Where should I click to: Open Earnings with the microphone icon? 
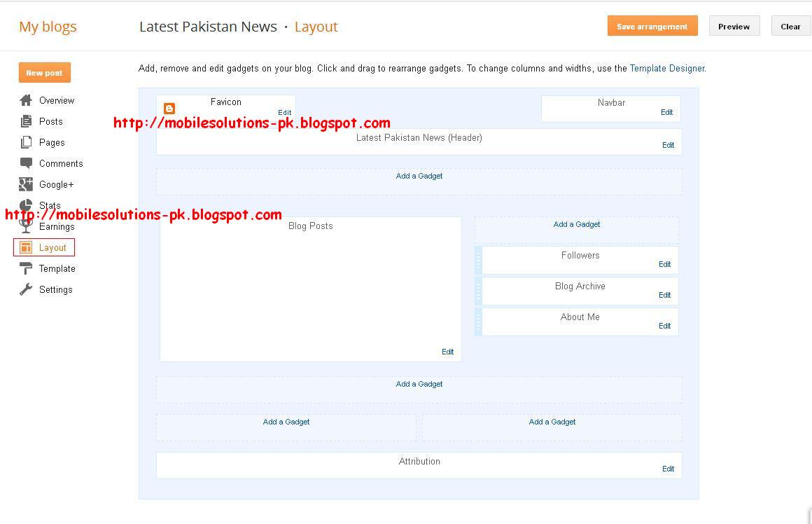[25, 226]
